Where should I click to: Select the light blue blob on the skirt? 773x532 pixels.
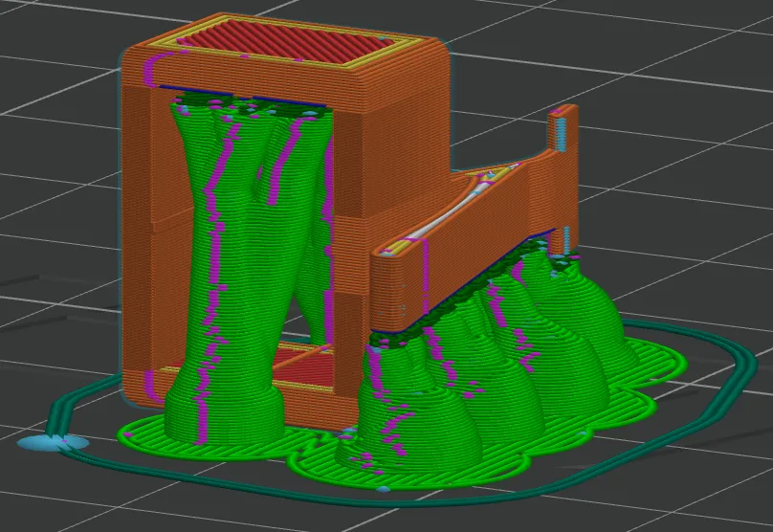point(54,442)
